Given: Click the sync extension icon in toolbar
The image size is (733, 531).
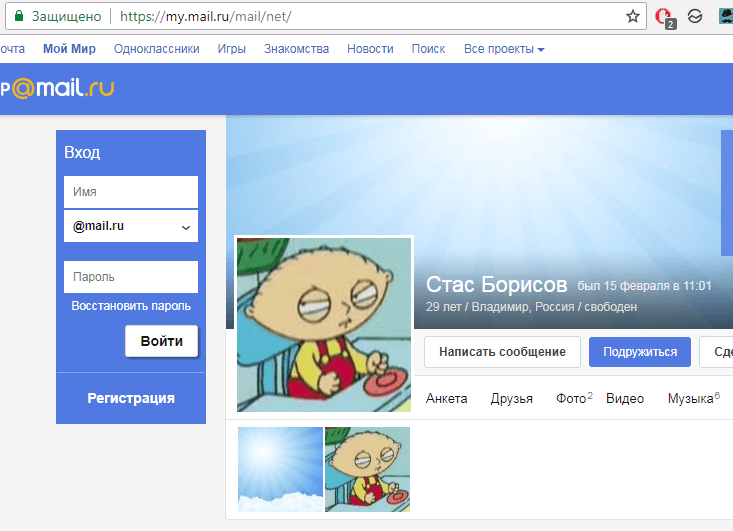Looking at the screenshot, I should [x=695, y=16].
